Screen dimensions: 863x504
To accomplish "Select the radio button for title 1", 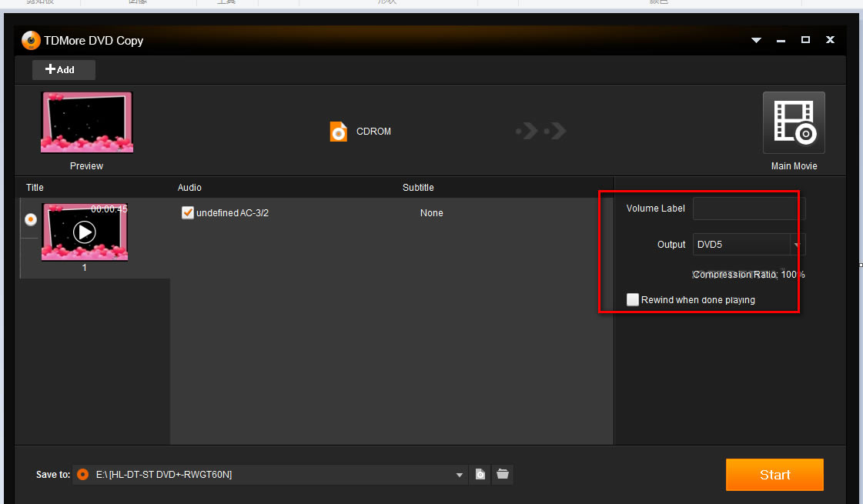I will pos(31,219).
